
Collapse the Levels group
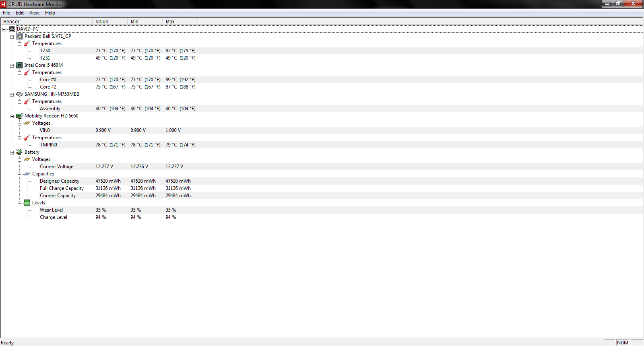point(19,203)
